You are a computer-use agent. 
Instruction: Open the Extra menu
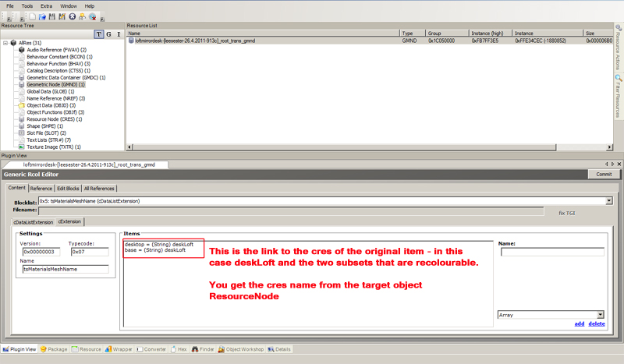click(x=47, y=5)
